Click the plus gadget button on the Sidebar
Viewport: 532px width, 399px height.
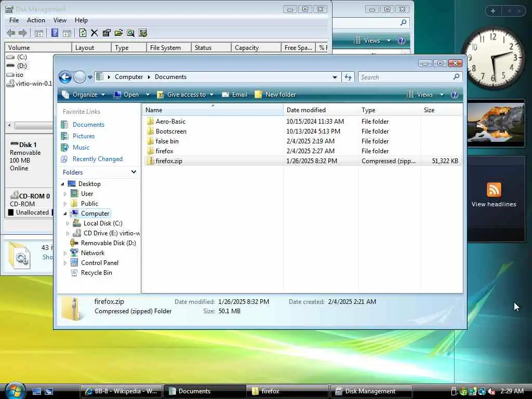tap(493, 11)
